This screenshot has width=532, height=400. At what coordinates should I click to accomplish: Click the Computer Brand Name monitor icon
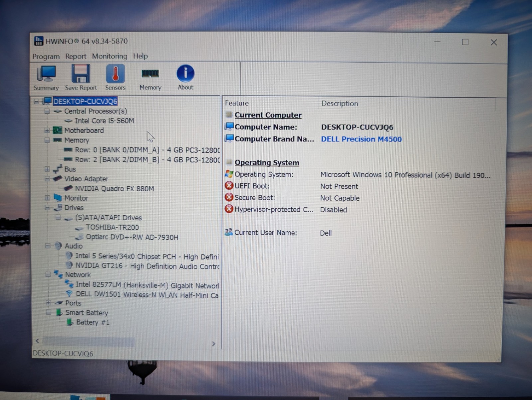pos(229,138)
